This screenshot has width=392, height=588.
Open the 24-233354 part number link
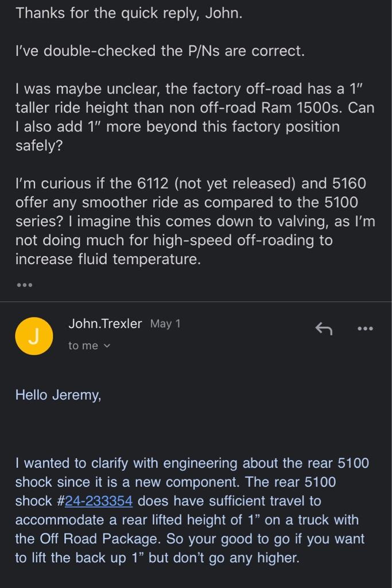(99, 501)
